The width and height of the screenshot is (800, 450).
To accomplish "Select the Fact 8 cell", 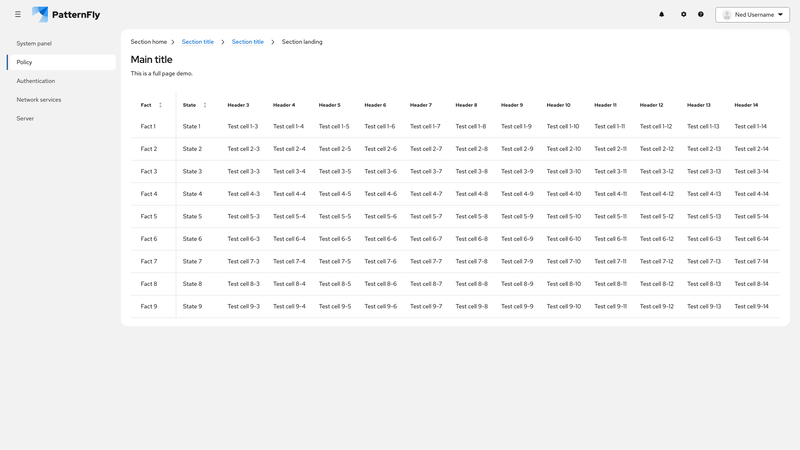I will point(148,284).
